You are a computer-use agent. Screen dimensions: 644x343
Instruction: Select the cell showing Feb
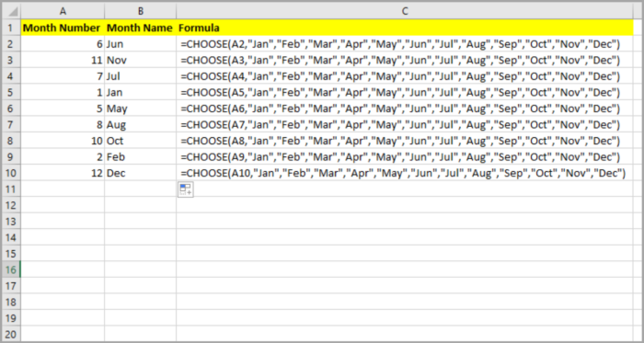pos(141,156)
